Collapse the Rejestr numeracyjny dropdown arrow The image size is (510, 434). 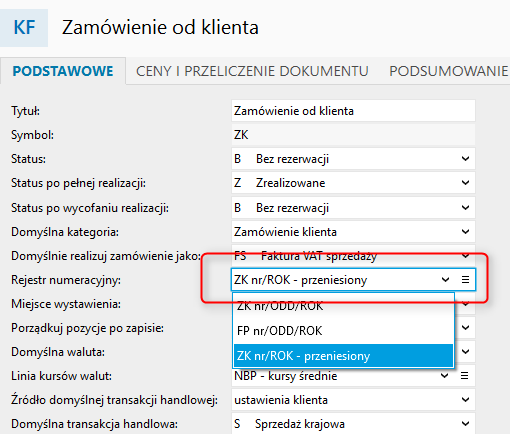(445, 279)
